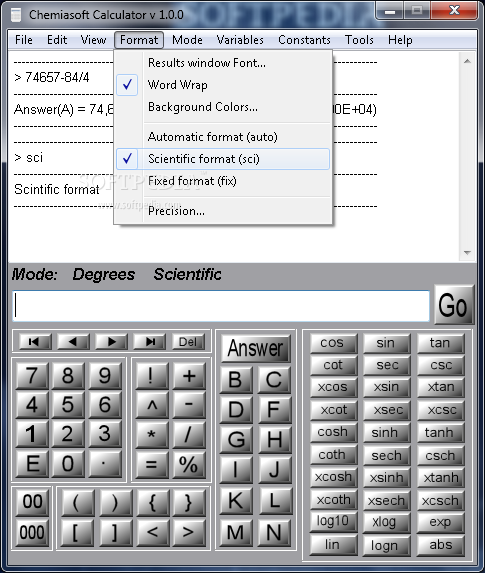Close the open Format menu
This screenshot has width=485, height=573.
[x=139, y=40]
